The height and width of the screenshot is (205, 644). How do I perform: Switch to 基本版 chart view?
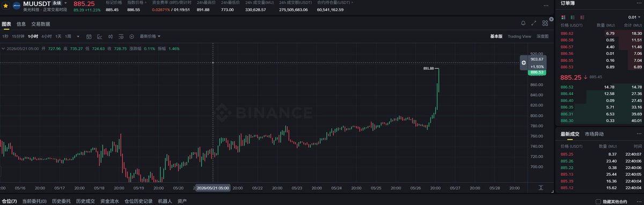coord(496,36)
